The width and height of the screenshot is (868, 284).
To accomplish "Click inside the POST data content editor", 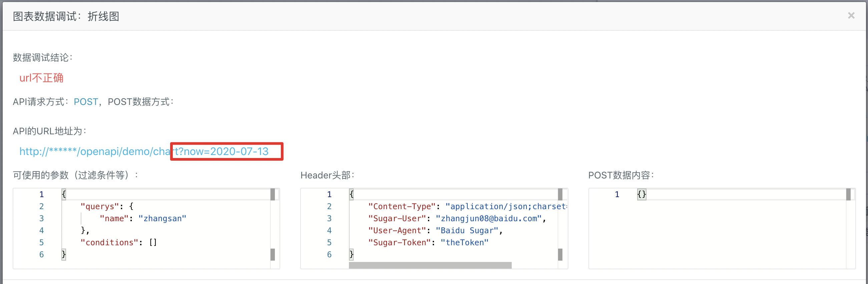I will (722, 229).
